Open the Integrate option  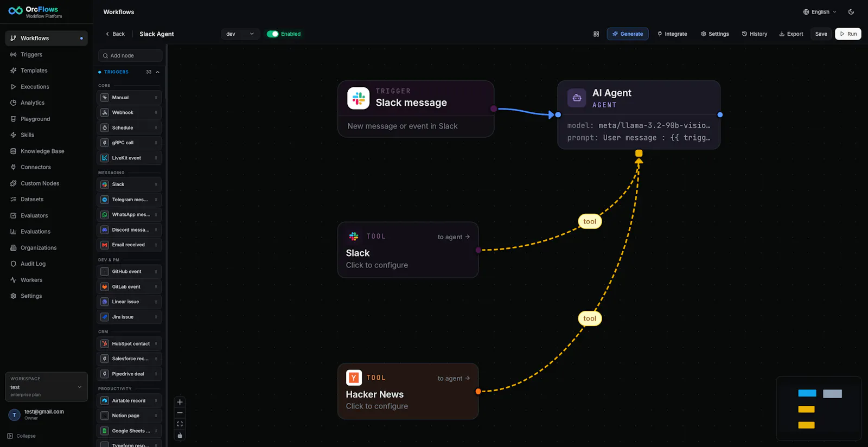pos(672,34)
